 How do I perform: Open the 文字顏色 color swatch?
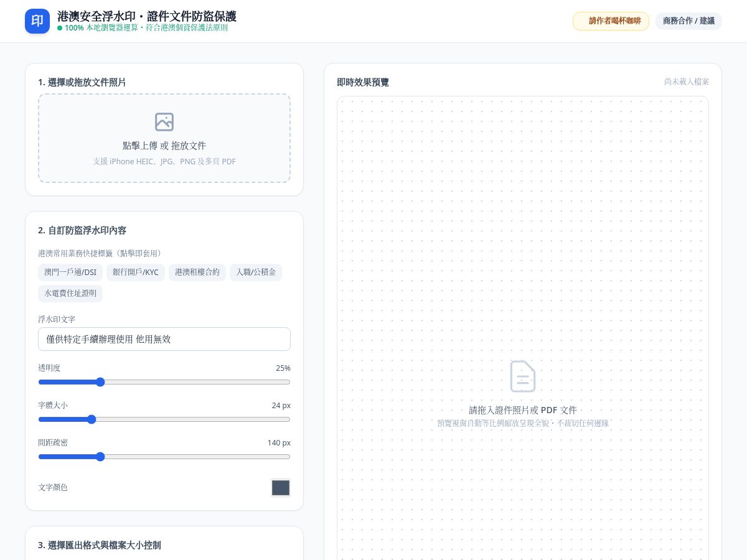pyautogui.click(x=281, y=488)
